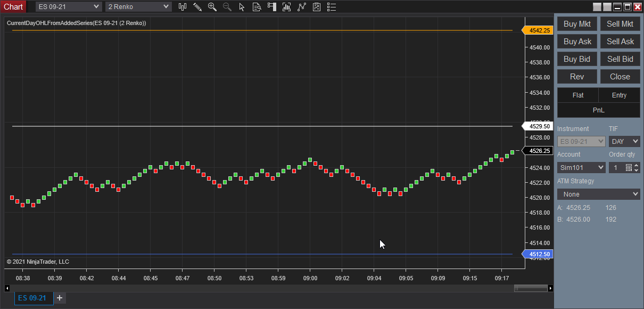
Task: Click the 09:00 time axis label
Action: pyautogui.click(x=310, y=278)
